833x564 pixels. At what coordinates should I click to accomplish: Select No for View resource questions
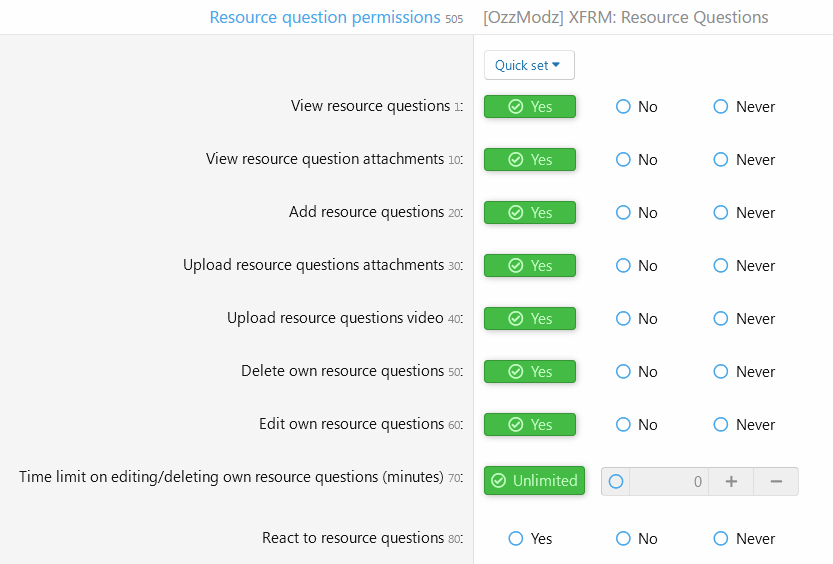(636, 107)
